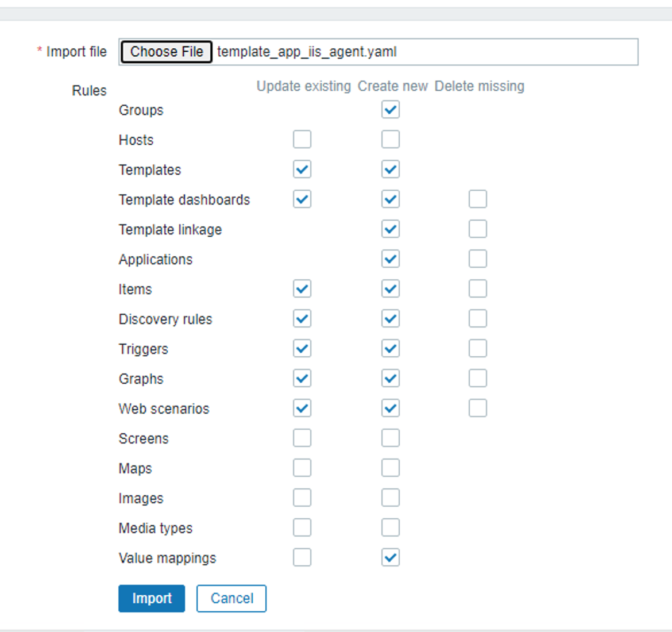Enable Create new for Hosts
This screenshot has width=672, height=632.
[x=391, y=140]
